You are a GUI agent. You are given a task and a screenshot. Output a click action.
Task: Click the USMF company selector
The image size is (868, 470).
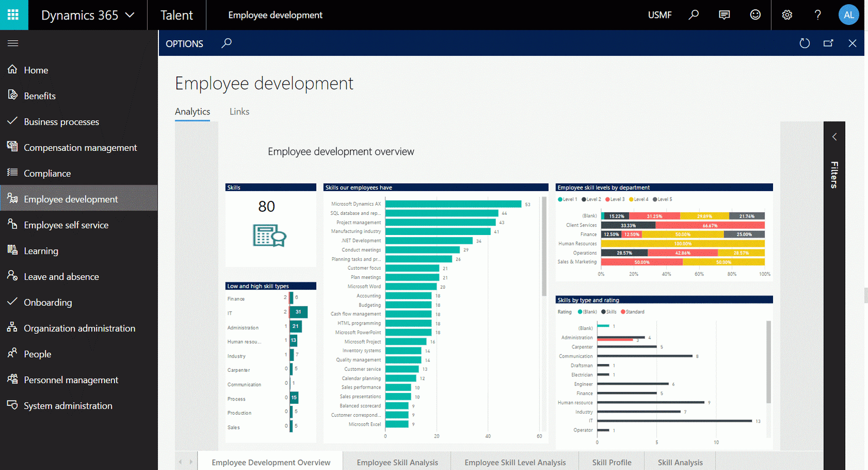660,15
